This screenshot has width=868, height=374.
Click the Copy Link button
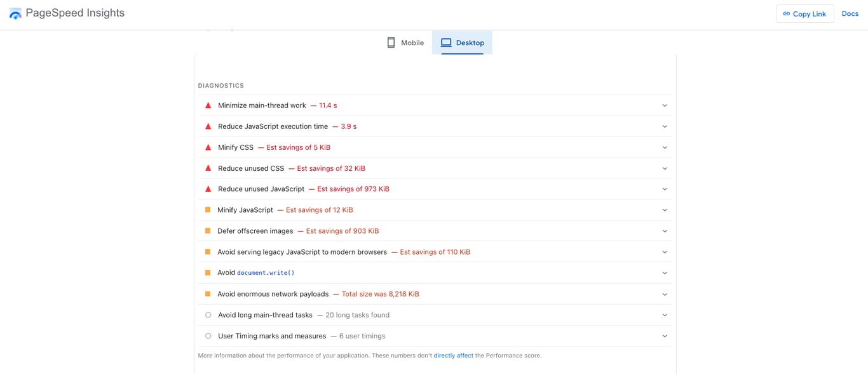tap(805, 13)
